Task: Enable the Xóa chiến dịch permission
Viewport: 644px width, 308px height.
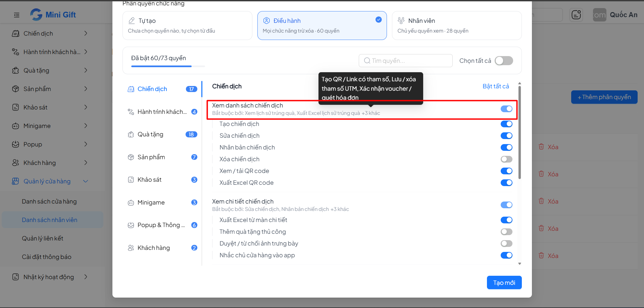Action: 506,159
